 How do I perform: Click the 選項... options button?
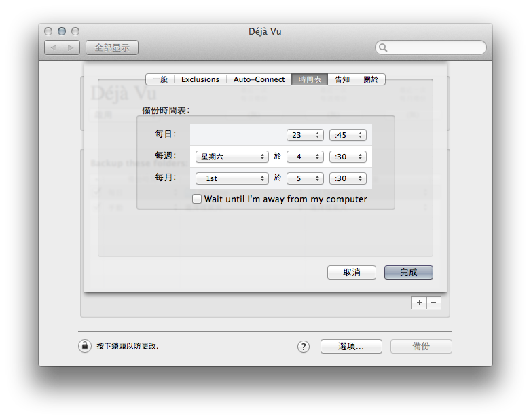[x=351, y=347]
